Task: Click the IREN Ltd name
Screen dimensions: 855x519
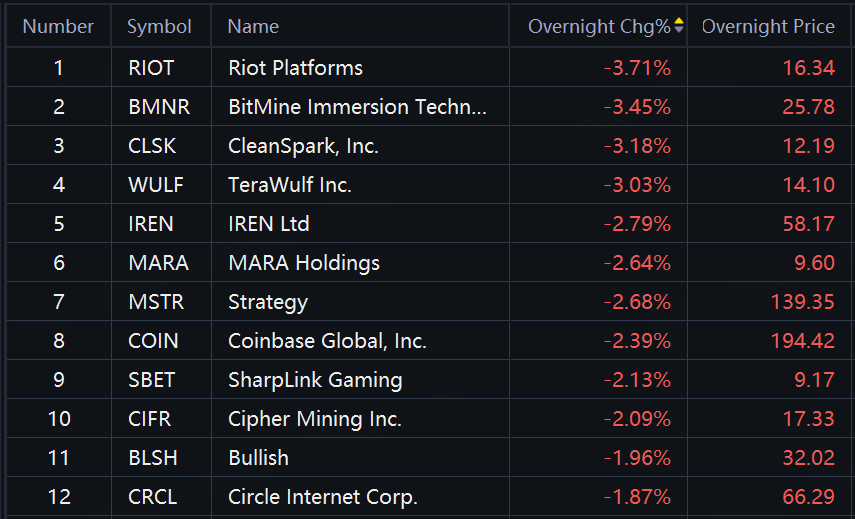Action: click(269, 224)
